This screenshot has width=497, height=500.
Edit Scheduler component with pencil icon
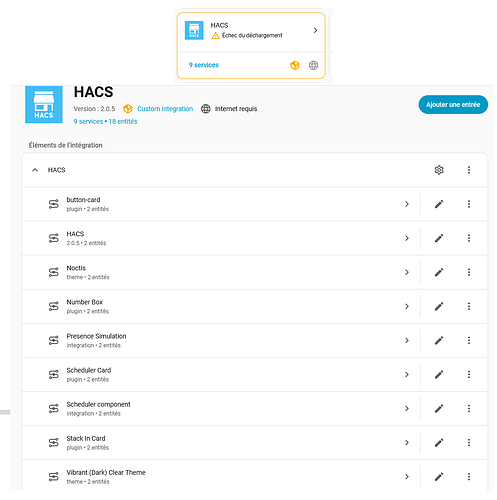[x=439, y=409]
